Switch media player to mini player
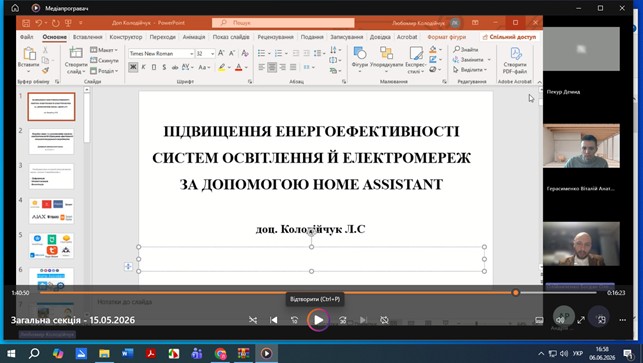This screenshot has height=363, width=643. coord(602,320)
